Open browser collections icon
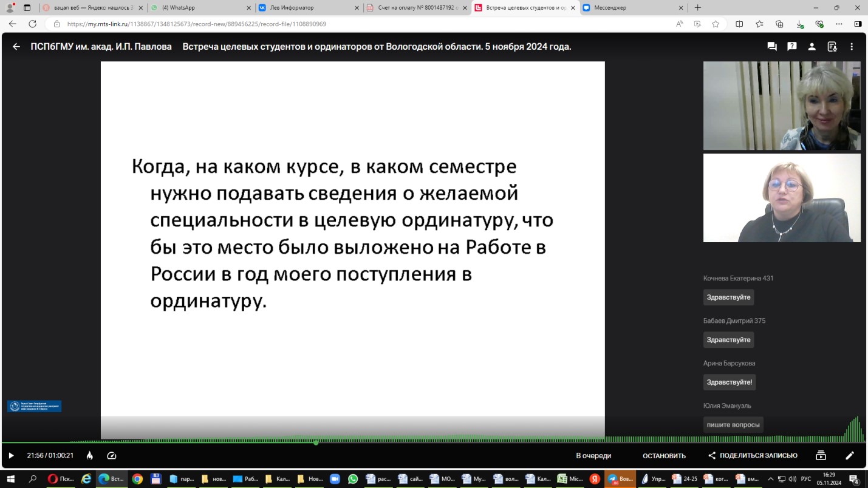The height and width of the screenshot is (488, 868). pyautogui.click(x=779, y=24)
